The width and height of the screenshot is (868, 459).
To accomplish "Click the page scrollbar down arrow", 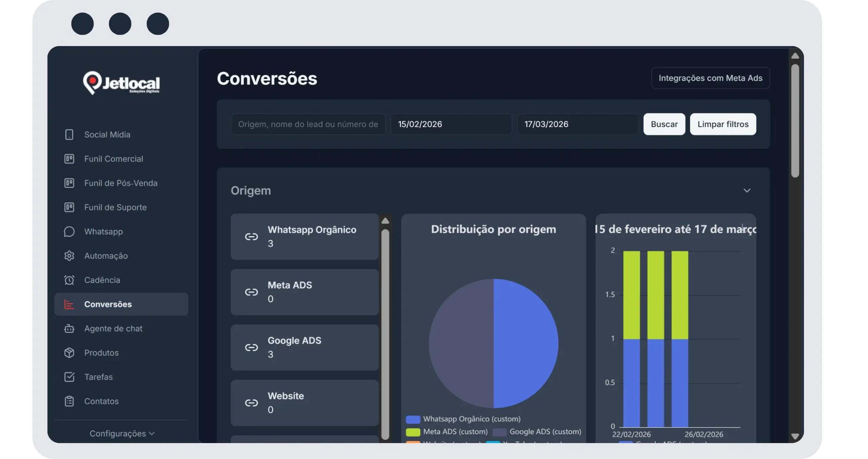I will click(x=795, y=436).
